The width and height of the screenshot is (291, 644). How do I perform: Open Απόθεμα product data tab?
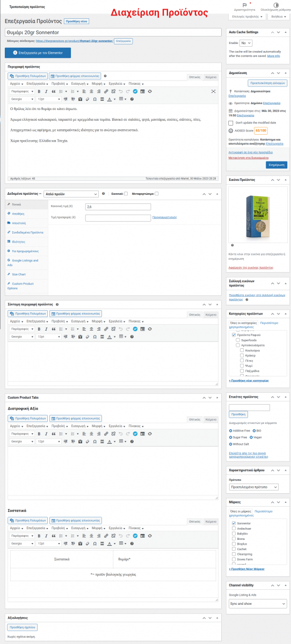point(18,214)
